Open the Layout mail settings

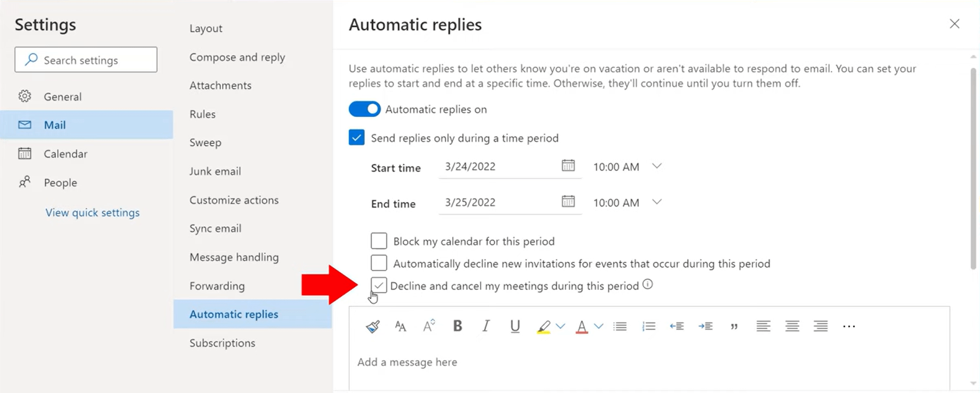click(x=206, y=28)
